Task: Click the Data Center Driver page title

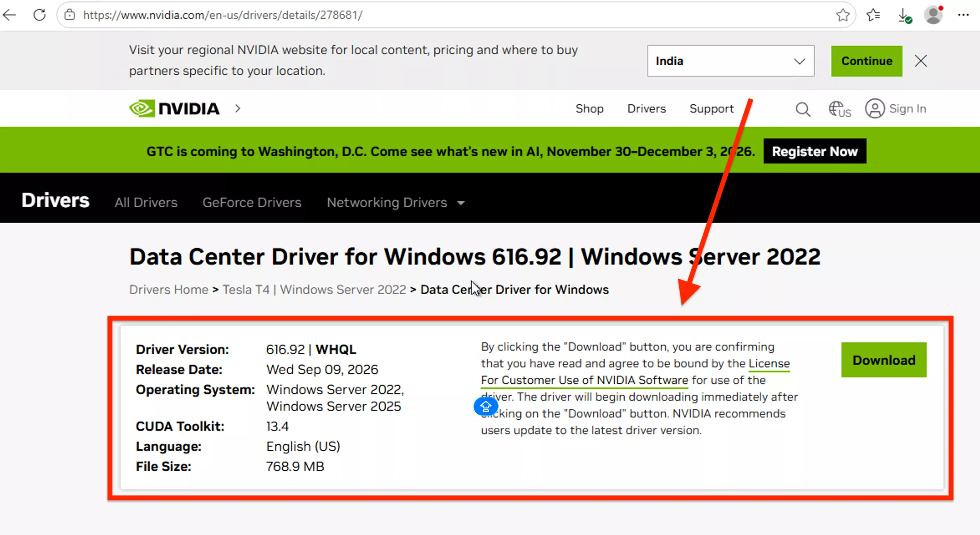Action: click(475, 257)
